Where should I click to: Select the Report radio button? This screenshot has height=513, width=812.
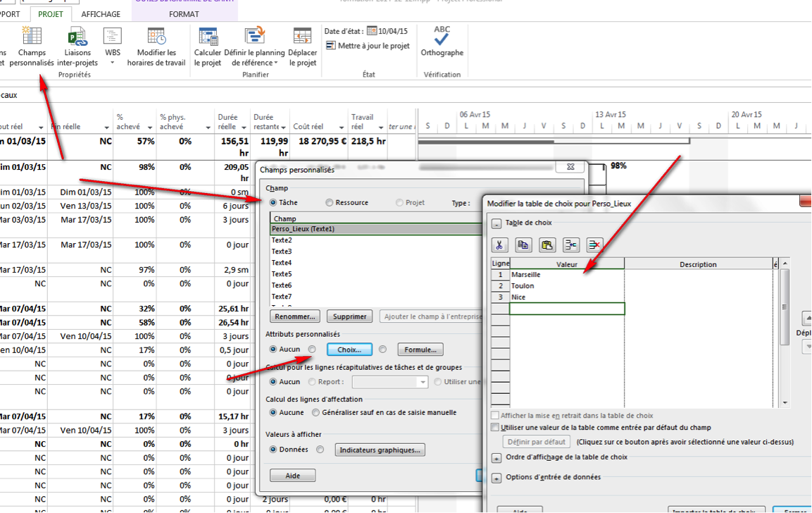(312, 382)
